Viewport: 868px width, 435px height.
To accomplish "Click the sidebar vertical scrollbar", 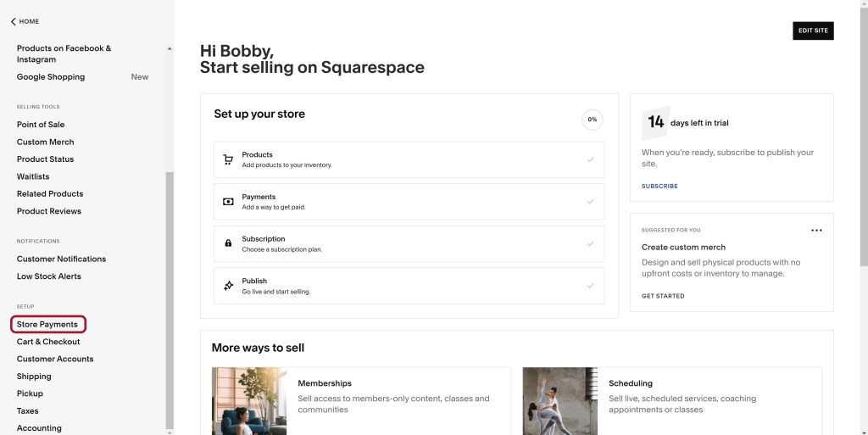I will click(170, 297).
